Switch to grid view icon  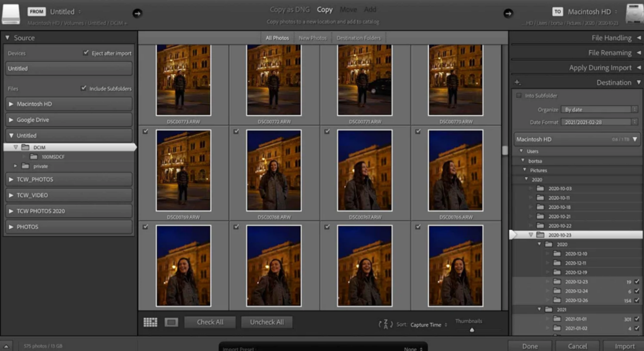(150, 322)
